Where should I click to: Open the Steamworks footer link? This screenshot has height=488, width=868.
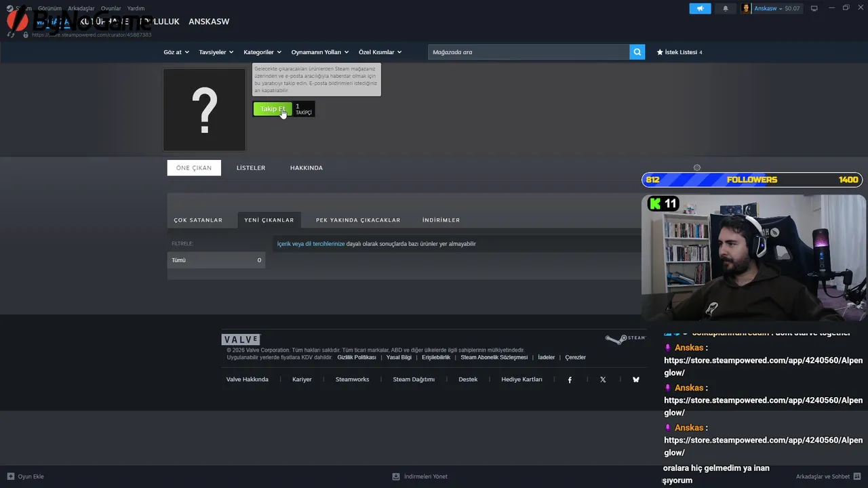click(x=353, y=380)
